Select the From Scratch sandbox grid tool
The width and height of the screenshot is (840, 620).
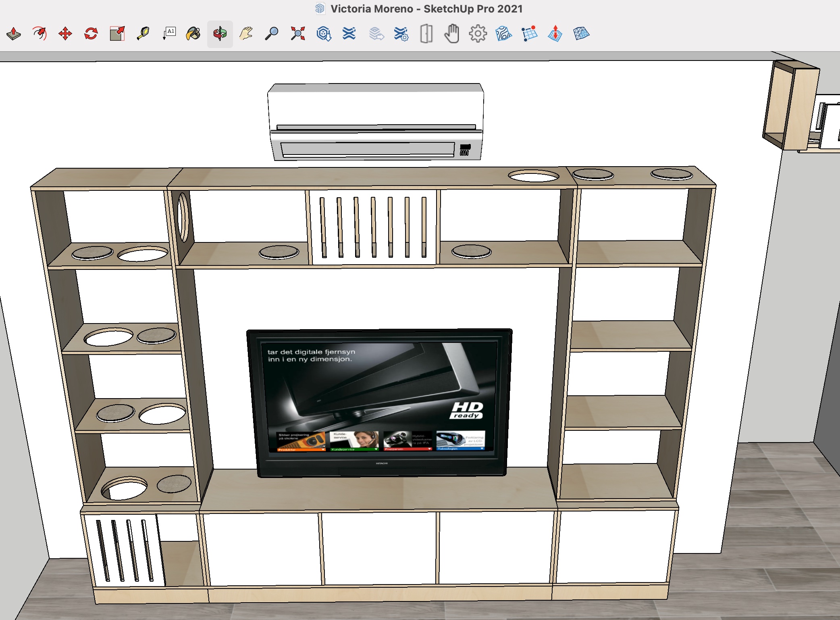[x=529, y=34]
